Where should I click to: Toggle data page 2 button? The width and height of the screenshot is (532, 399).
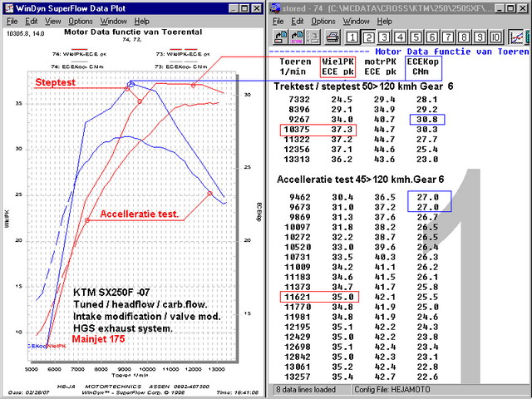(x=368, y=37)
